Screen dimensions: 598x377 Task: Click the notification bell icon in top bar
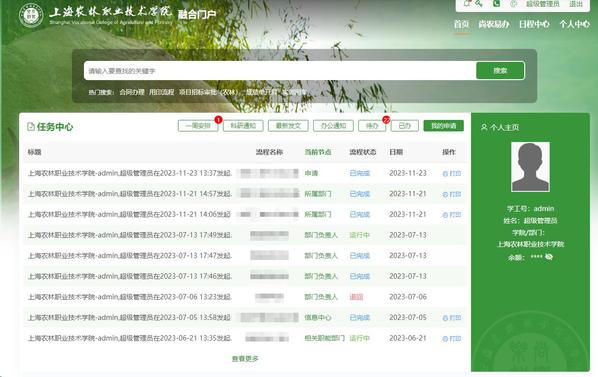(467, 3)
